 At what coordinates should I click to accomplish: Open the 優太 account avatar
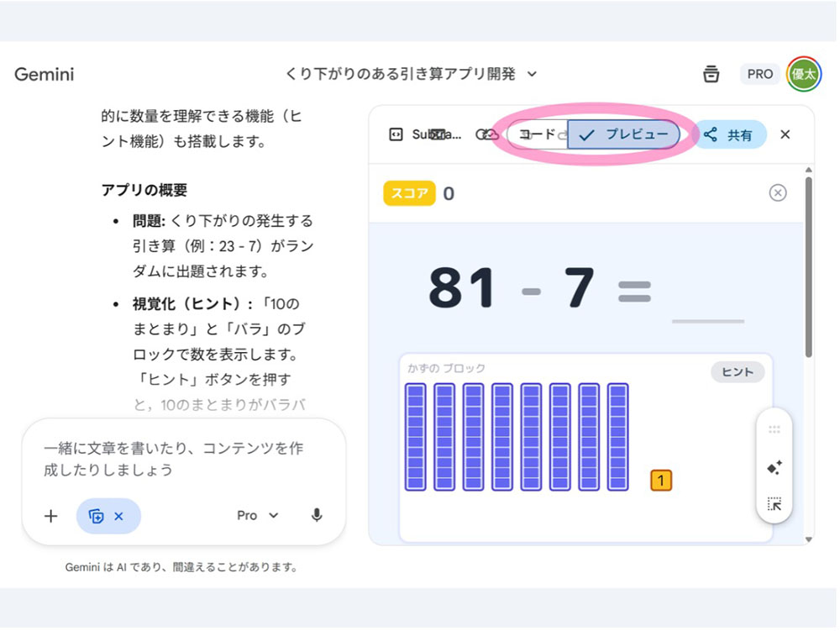[x=804, y=74]
